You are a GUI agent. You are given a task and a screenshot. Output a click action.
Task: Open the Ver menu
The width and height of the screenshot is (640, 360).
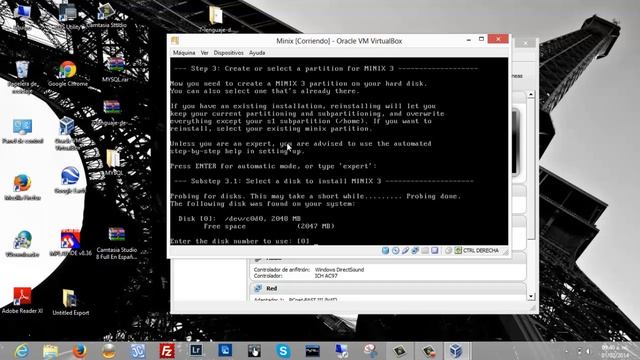pos(204,53)
